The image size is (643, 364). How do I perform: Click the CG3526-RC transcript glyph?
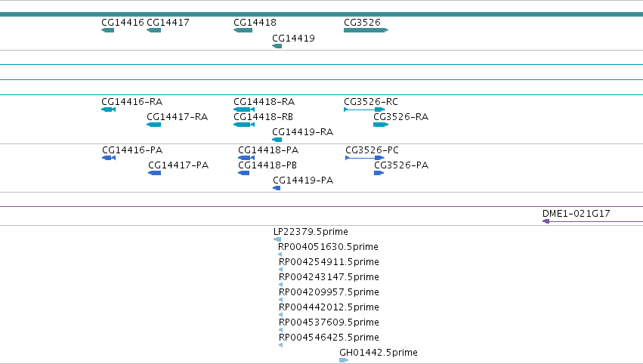click(x=364, y=110)
